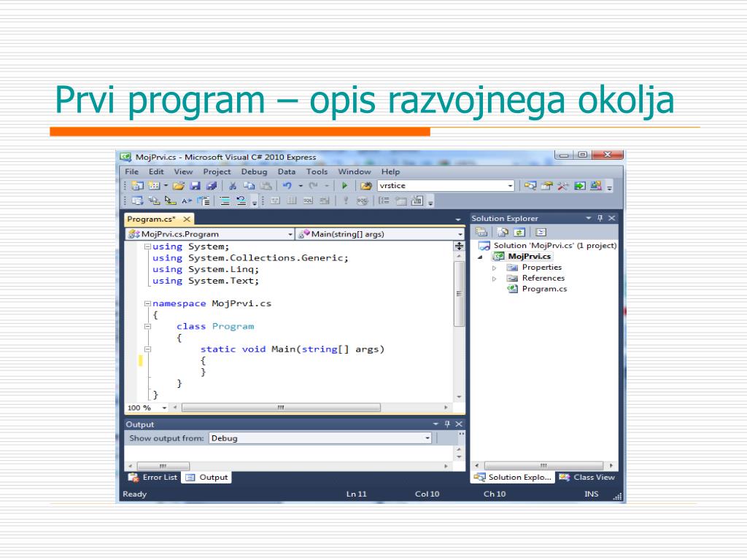
Task: Click the Uncomment selected lines icon
Action: coord(241,201)
